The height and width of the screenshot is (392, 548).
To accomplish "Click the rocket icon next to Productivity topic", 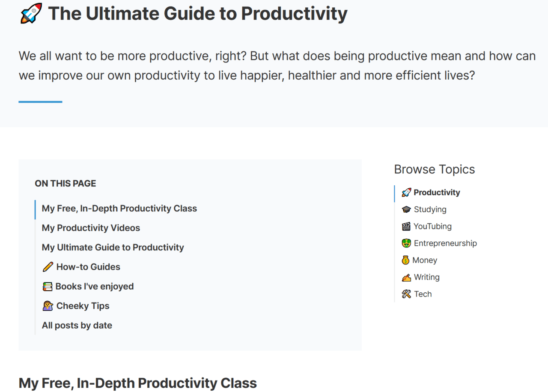I will point(406,193).
